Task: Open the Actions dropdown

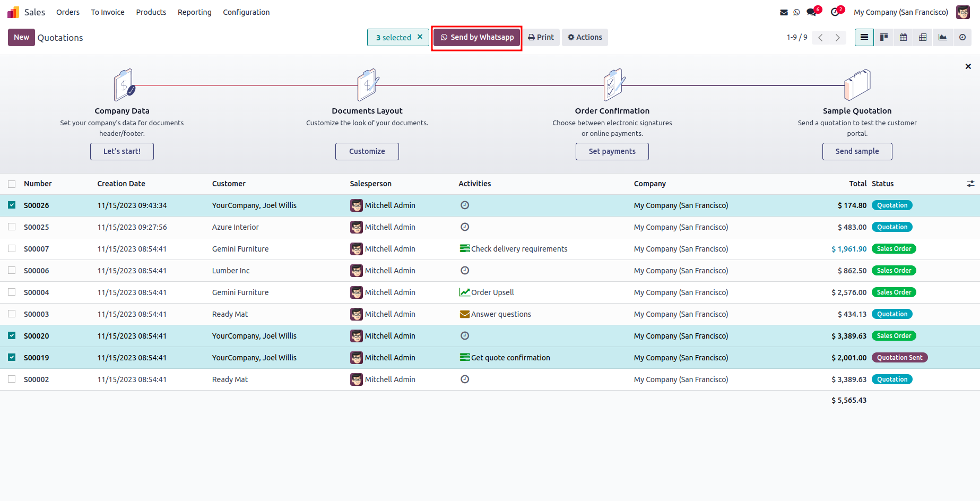Action: point(585,37)
